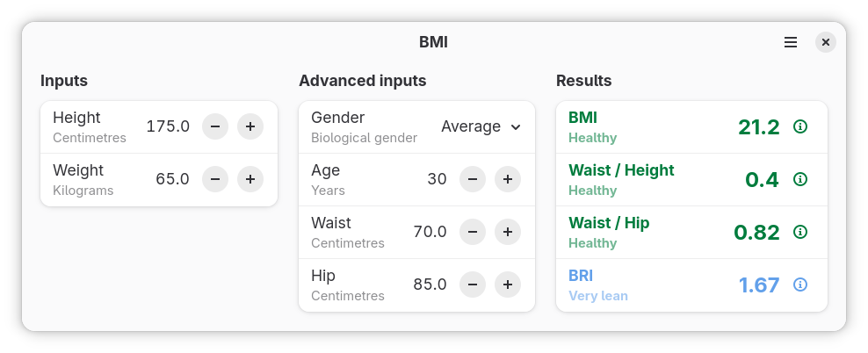Image resolution: width=868 pixels, height=353 pixels.
Task: Lower Age with the minus button
Action: (472, 179)
